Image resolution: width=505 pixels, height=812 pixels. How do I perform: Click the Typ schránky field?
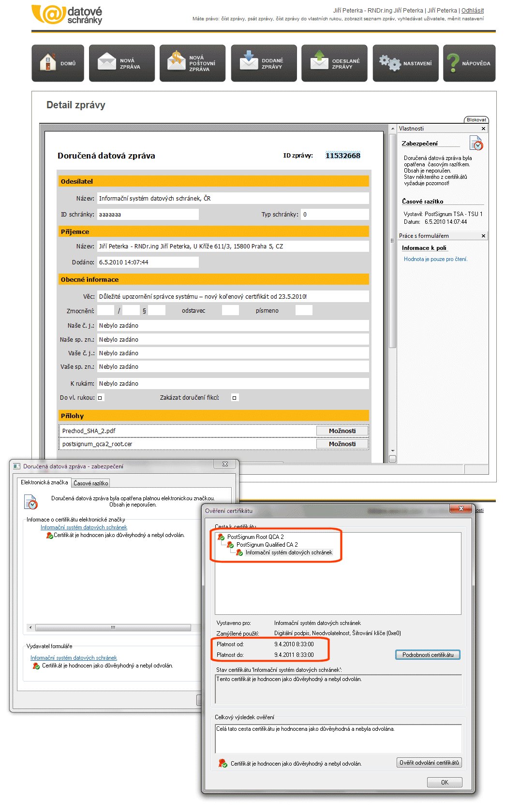coord(335,215)
